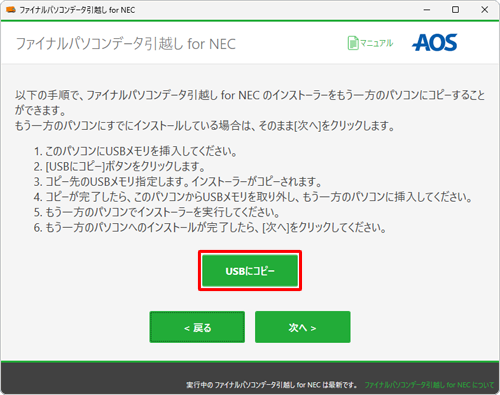Click the manual document icon

click(x=353, y=43)
